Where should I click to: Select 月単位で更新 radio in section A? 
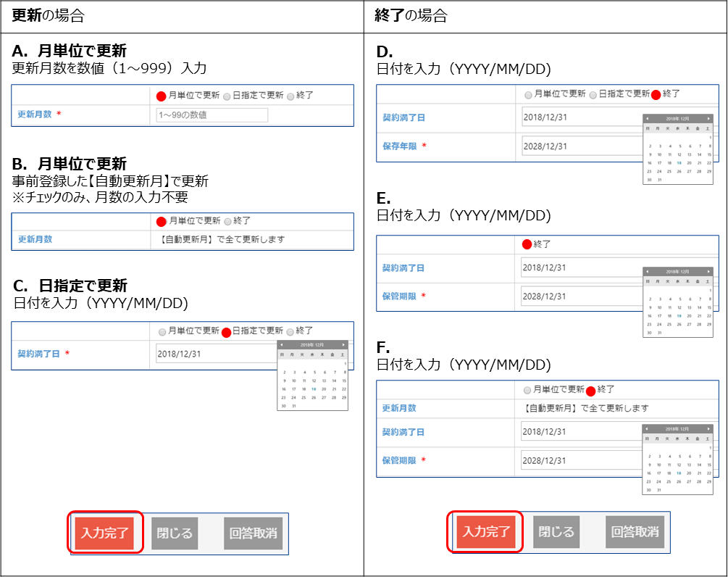(162, 96)
